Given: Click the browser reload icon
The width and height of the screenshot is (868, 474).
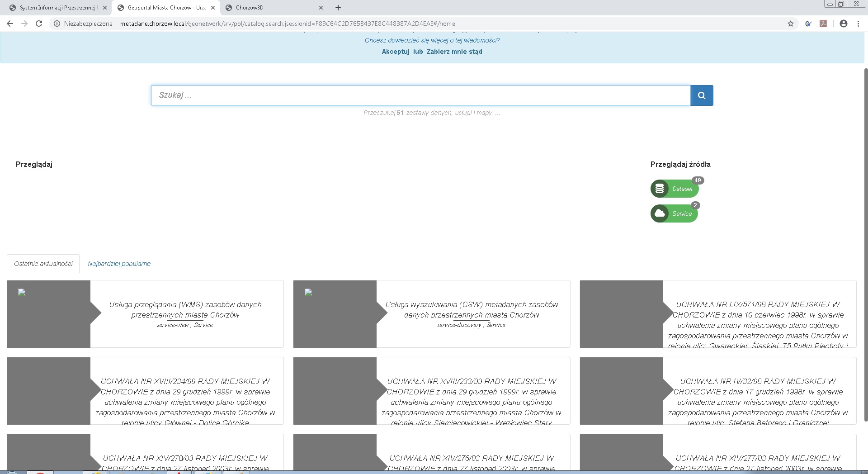Looking at the screenshot, I should (39, 24).
